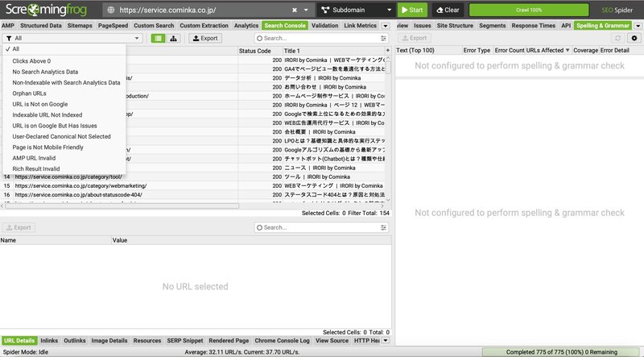Click the right panel Export button
Screen dimensions: 644x357
[x=415, y=38]
